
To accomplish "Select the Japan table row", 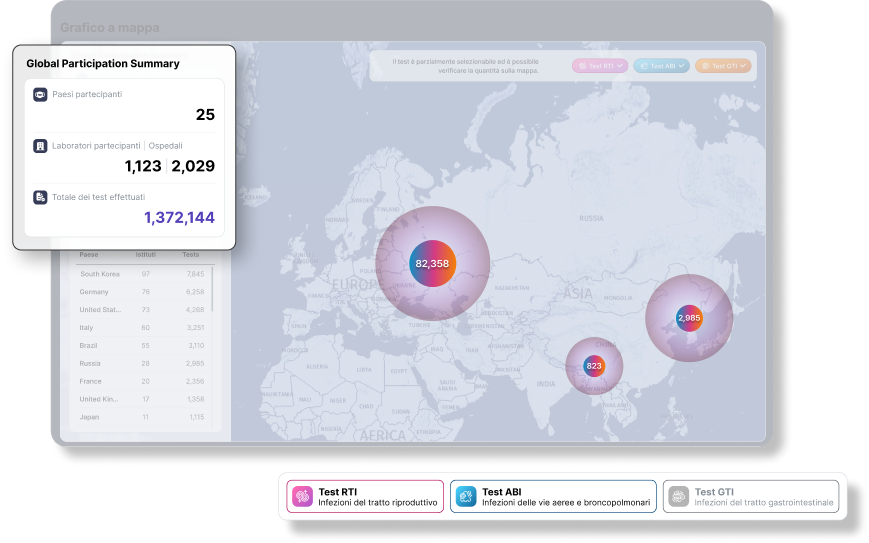I will point(142,417).
